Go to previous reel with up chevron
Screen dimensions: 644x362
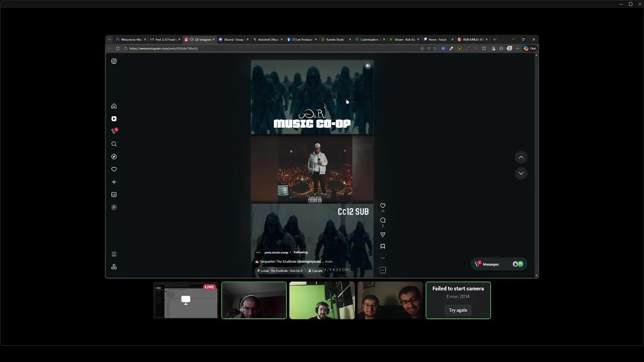click(x=521, y=157)
